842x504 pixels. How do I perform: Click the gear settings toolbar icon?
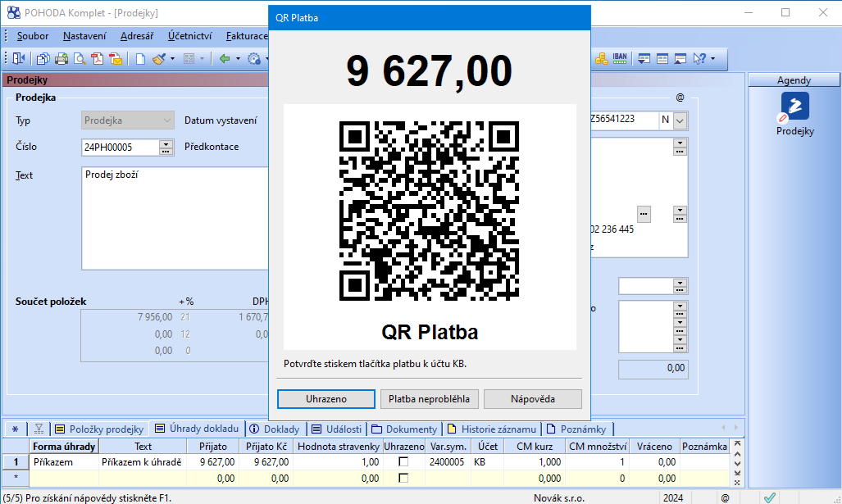point(254,58)
